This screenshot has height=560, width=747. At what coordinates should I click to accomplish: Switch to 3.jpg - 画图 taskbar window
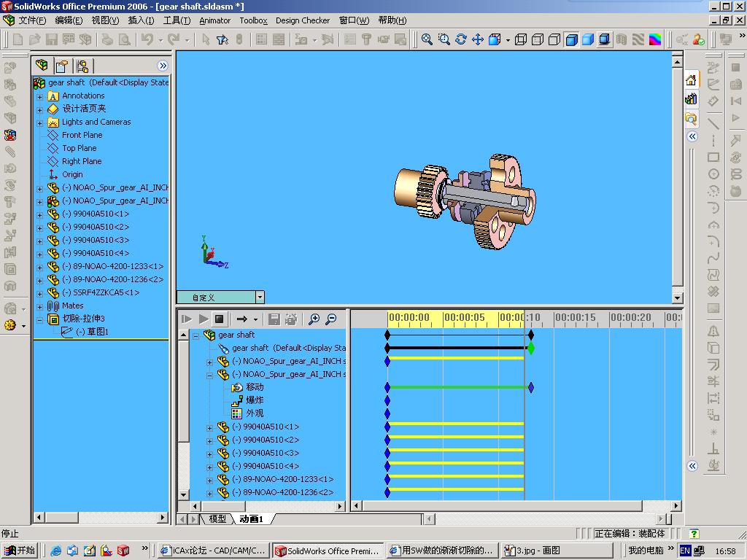[x=556, y=551]
